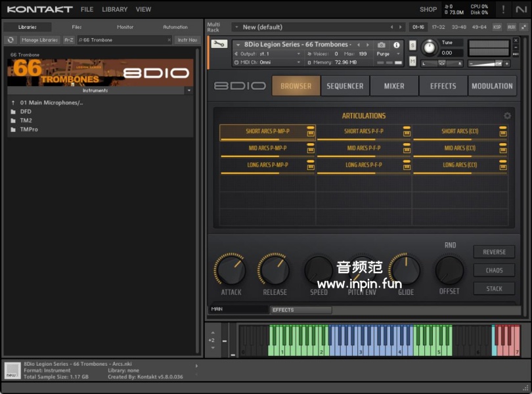Screen dimensions: 532x394
Task: Open the instrument info icon
Action: (x=397, y=45)
